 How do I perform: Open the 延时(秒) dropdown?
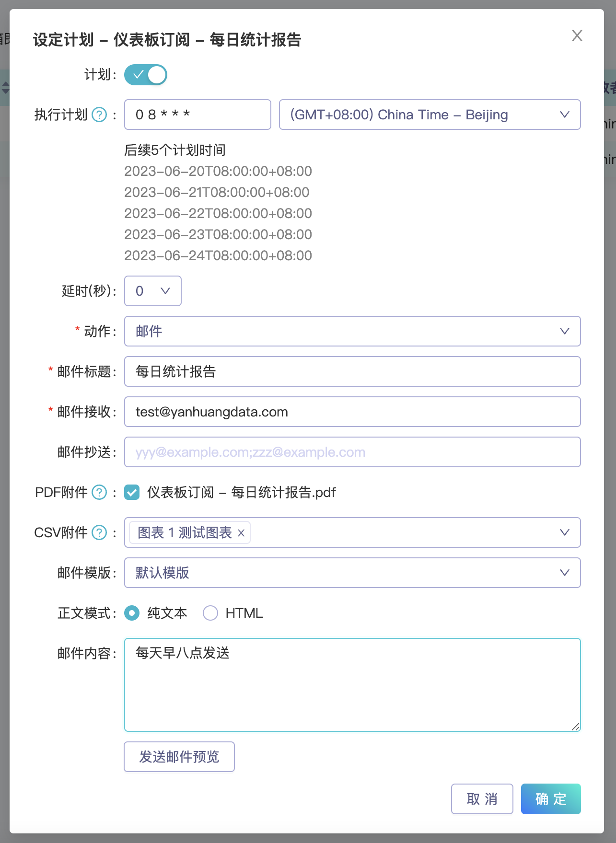tap(153, 291)
